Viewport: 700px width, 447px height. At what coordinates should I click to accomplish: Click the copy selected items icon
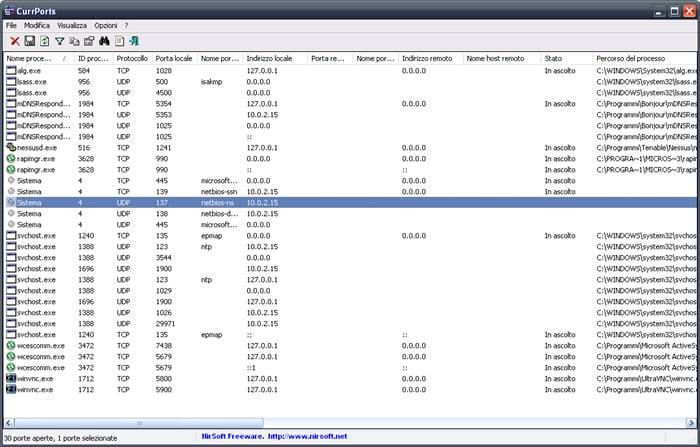[74, 41]
